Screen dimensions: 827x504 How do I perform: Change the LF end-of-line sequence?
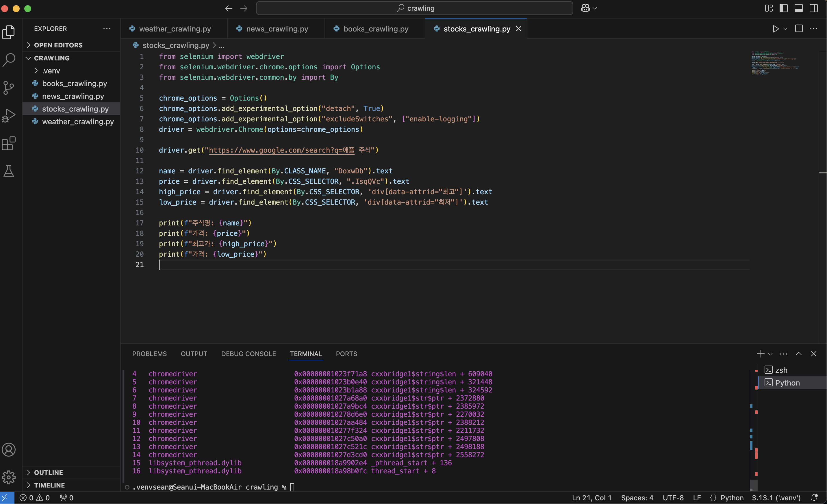(697, 498)
